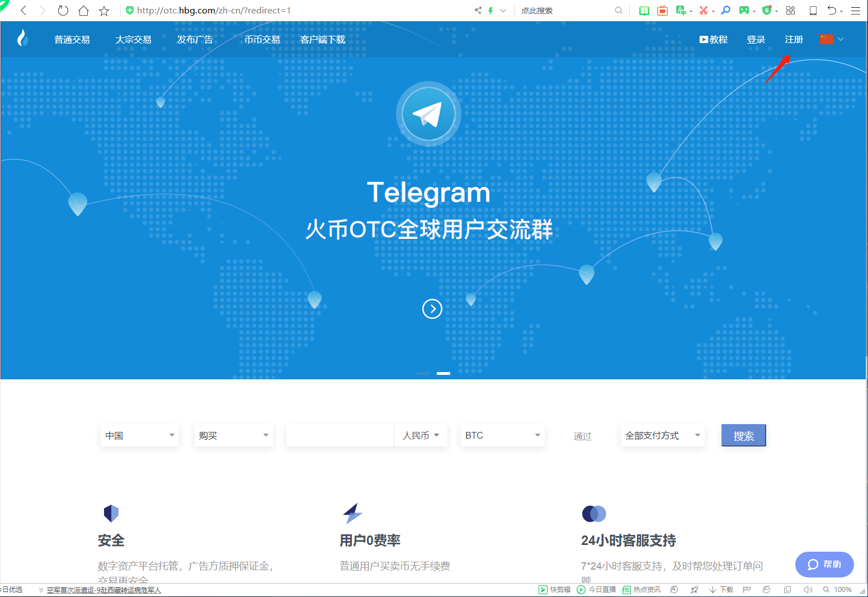868x597 pixels.
Task: Click the magnifier search icon in browser toolbar
Action: click(619, 10)
